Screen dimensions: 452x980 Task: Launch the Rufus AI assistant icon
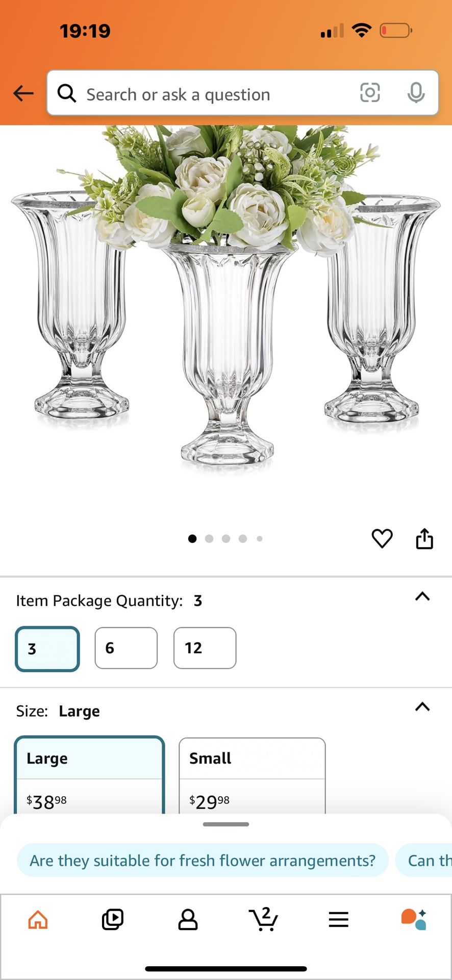[414, 920]
